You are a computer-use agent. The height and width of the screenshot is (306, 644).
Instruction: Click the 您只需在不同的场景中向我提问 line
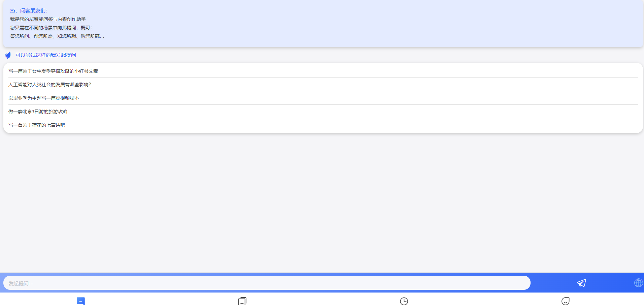click(x=51, y=28)
